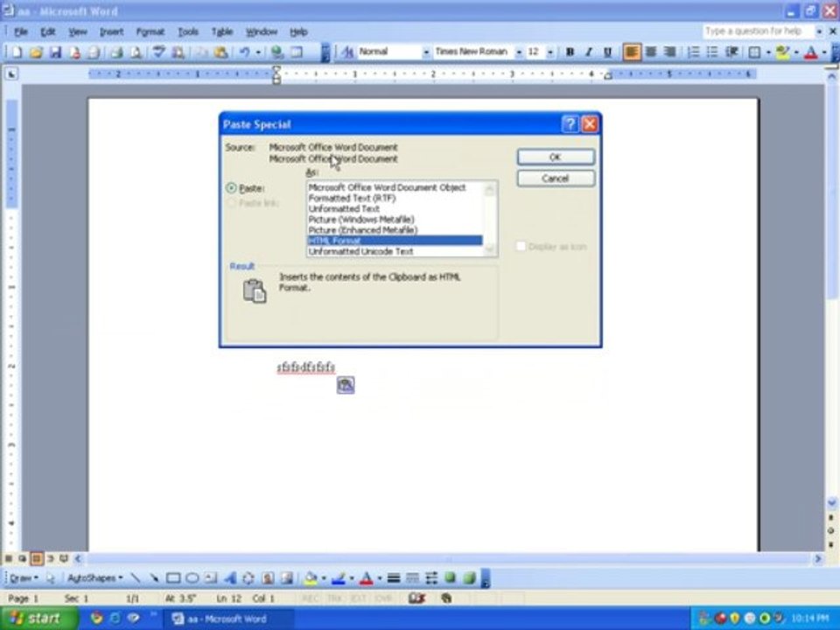
Task: Open the Format menu
Action: (150, 31)
